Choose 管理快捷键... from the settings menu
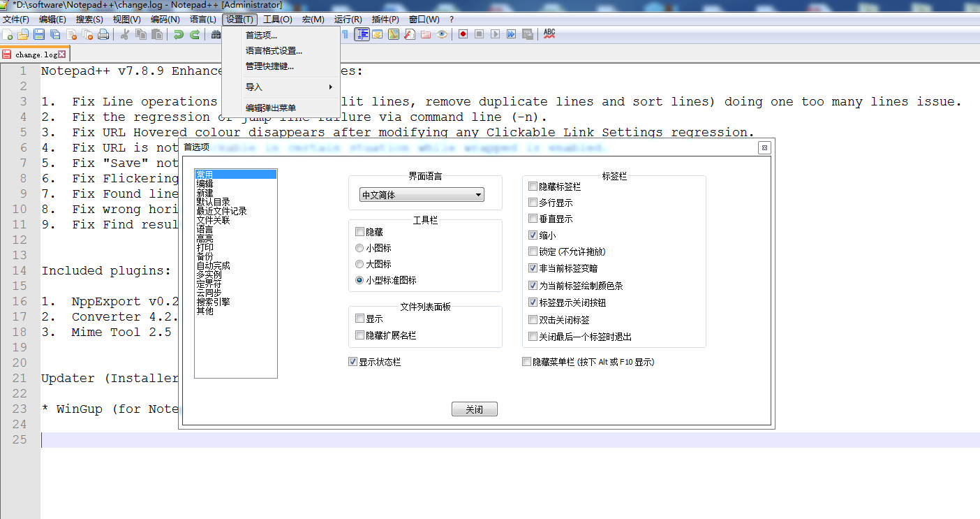This screenshot has height=519, width=980. tap(281, 66)
